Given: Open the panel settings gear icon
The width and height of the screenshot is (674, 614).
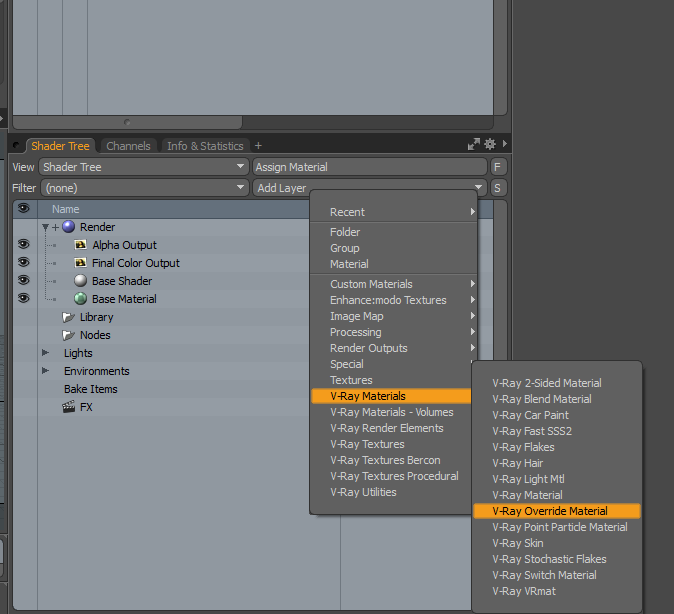Looking at the screenshot, I should [490, 144].
